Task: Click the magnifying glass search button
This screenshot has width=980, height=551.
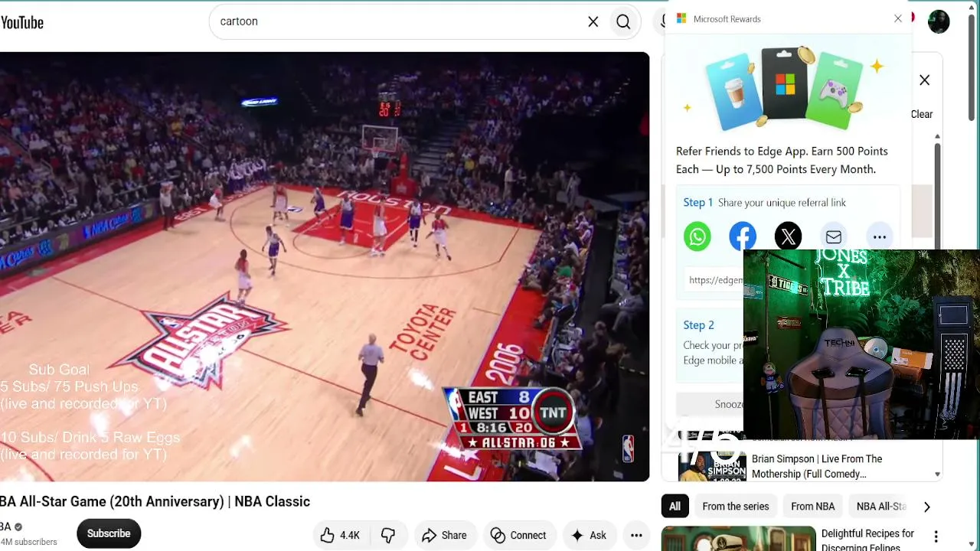Action: 623,22
